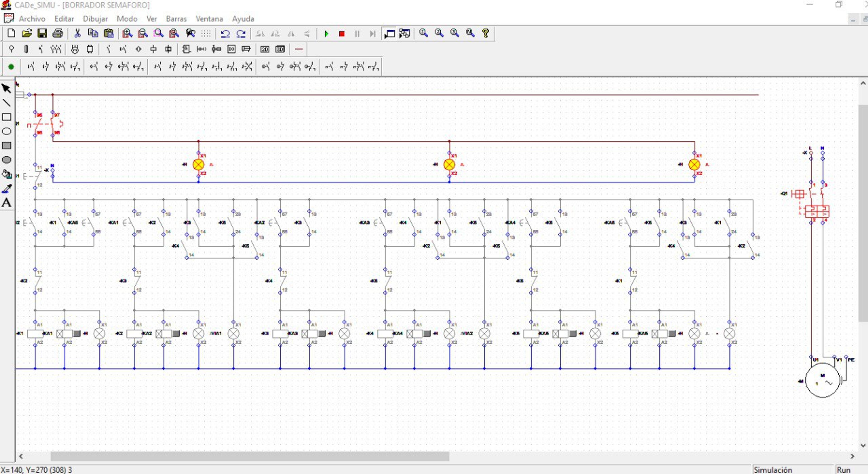Click the green circle icon in the contacts bar
This screenshot has height=474, width=868.
click(x=11, y=67)
